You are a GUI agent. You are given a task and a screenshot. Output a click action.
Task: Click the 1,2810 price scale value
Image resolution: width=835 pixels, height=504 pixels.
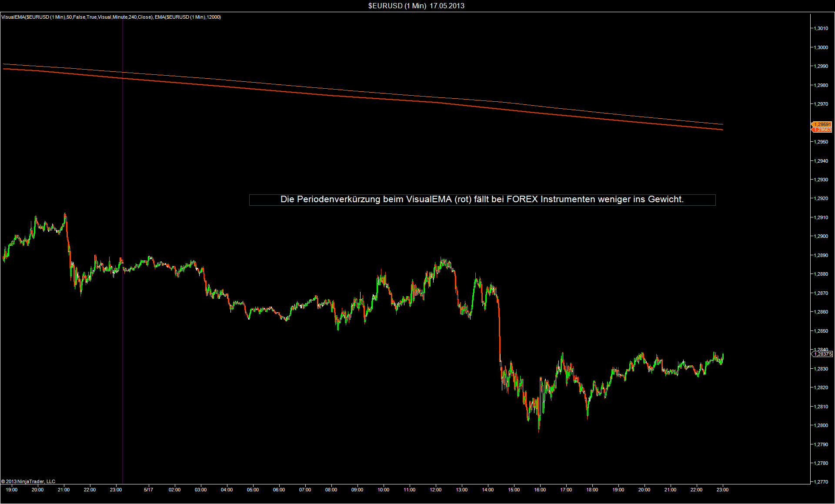[821, 407]
